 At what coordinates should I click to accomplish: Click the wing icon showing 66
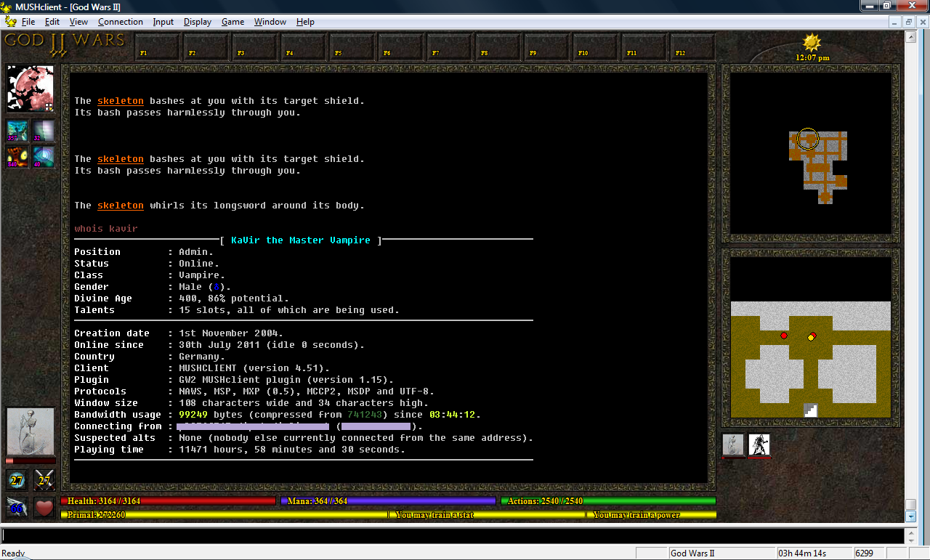[17, 507]
